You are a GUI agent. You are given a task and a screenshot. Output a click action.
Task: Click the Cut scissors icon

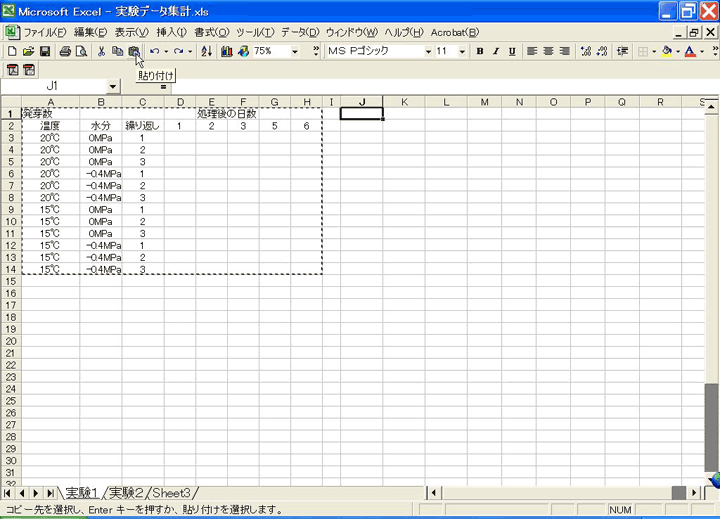101,51
